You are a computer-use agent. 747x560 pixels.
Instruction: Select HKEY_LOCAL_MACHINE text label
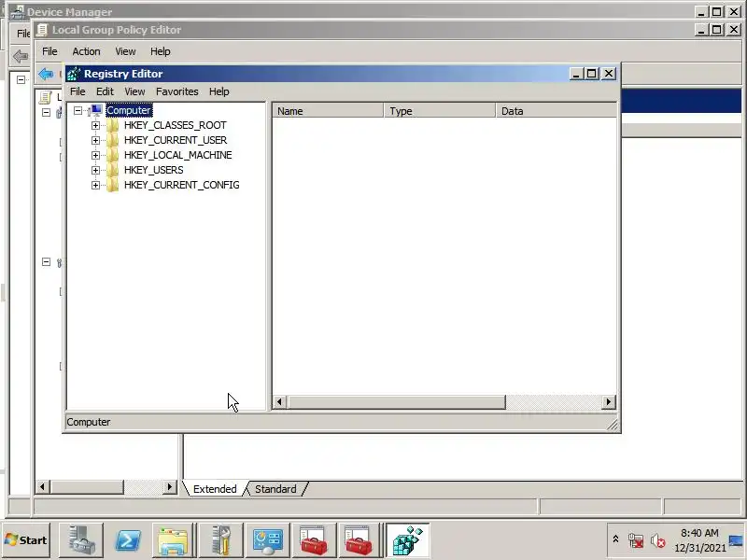[x=177, y=155]
